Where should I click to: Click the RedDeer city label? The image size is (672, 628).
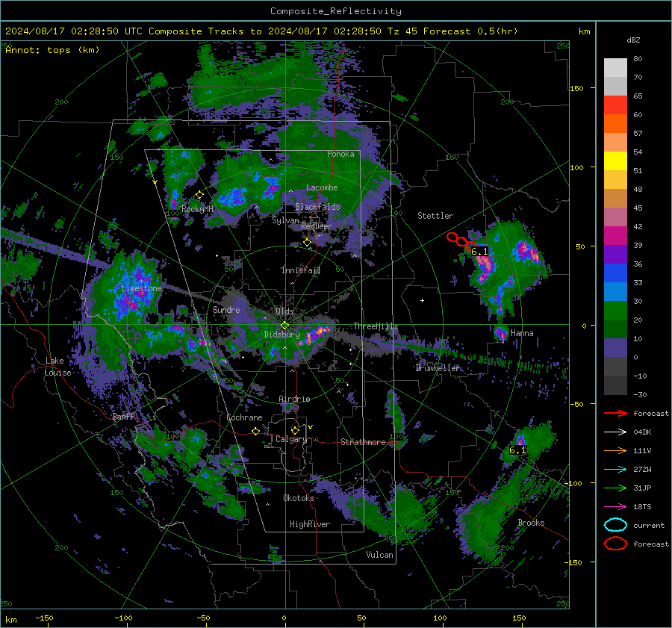(317, 226)
